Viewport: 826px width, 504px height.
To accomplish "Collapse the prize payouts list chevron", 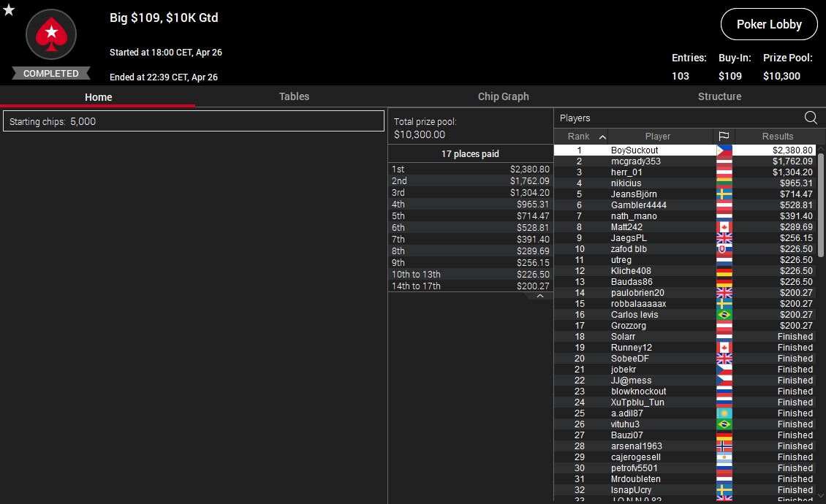I will [x=539, y=296].
